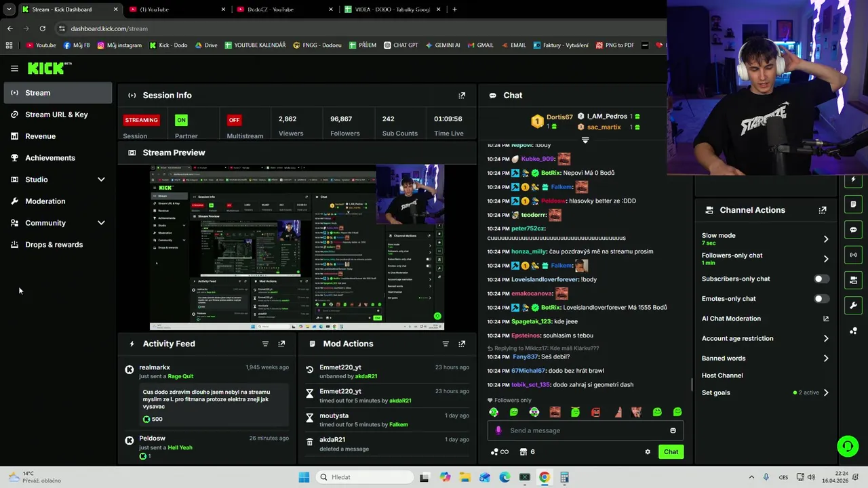868x488 pixels.
Task: Open the wrench tool in the right rail
Action: pos(853,305)
